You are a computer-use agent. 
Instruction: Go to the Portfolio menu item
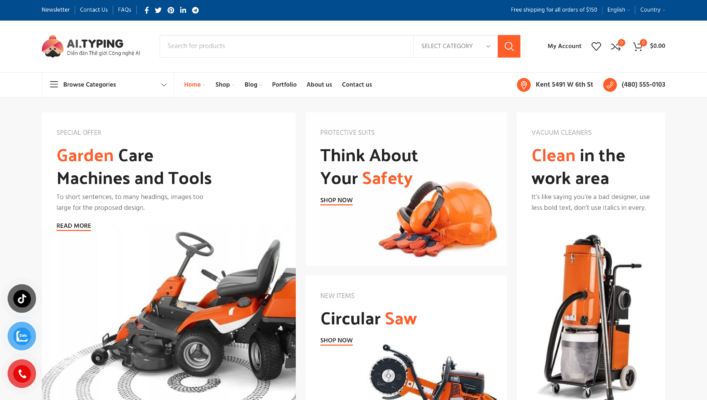click(284, 84)
